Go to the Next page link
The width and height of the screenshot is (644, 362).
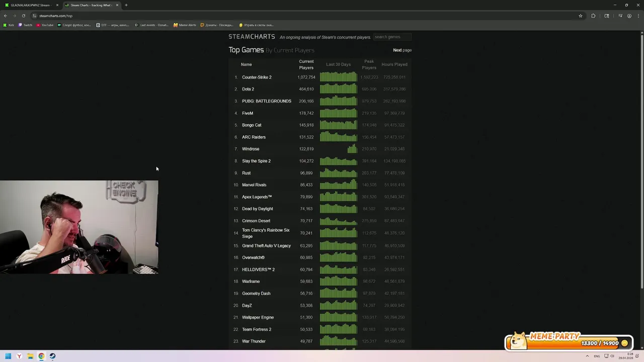click(x=402, y=50)
